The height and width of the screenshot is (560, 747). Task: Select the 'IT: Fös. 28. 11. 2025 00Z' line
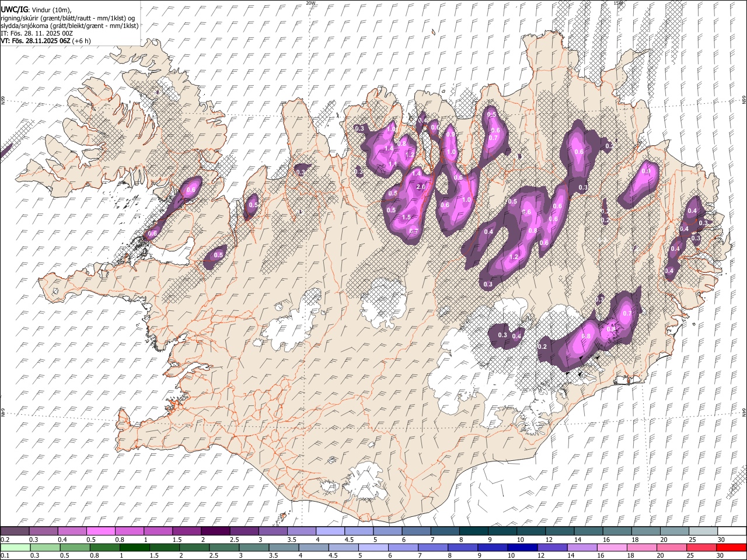click(x=37, y=33)
